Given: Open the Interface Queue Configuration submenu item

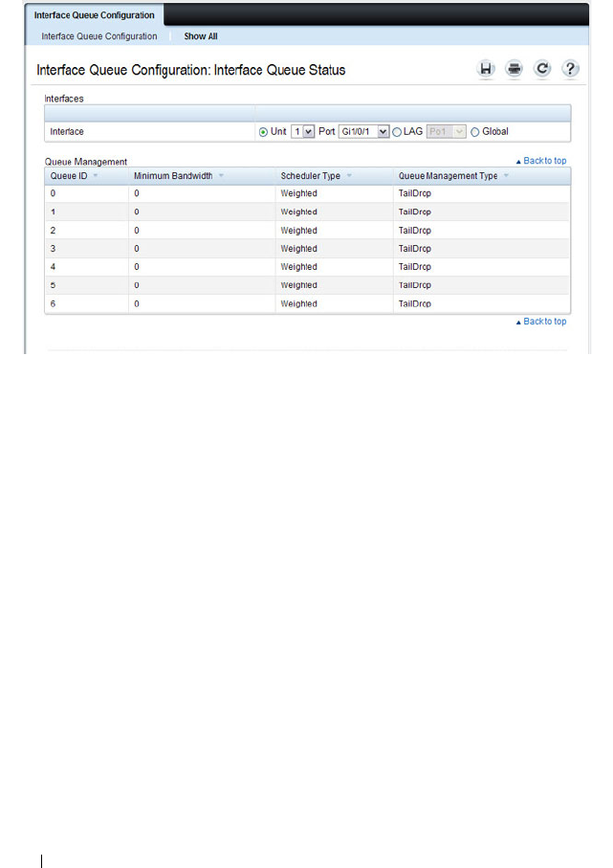Looking at the screenshot, I should click(x=99, y=36).
